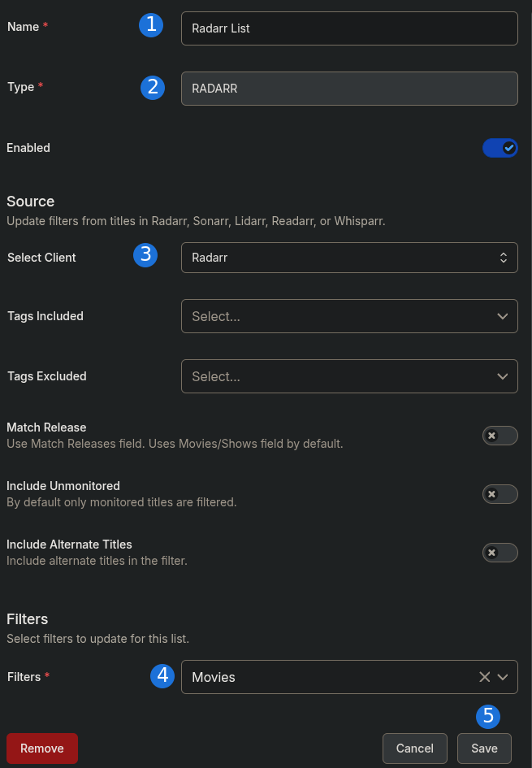Toggle Include Alternate Titles on
Screen dimensions: 532x768
click(500, 553)
